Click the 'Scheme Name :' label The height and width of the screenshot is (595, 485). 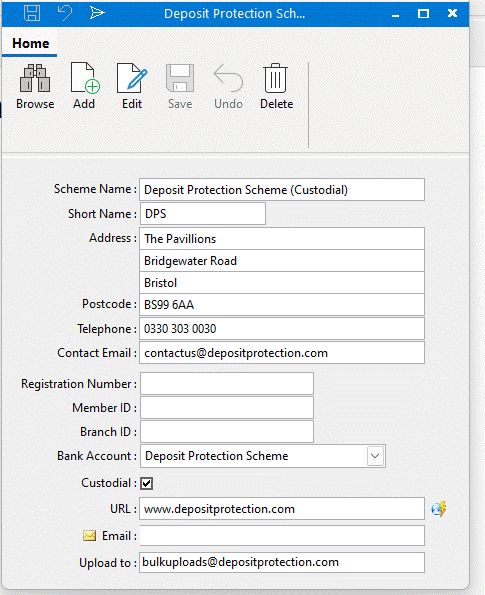click(x=95, y=189)
